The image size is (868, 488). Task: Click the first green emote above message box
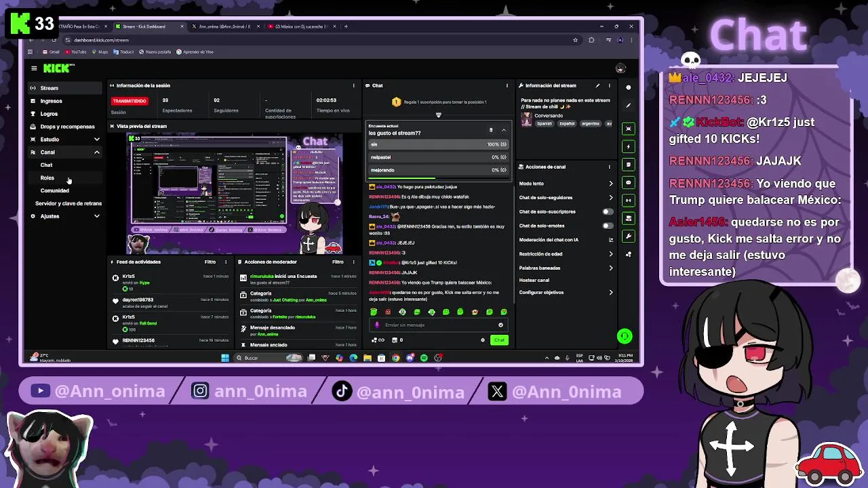[x=374, y=312]
